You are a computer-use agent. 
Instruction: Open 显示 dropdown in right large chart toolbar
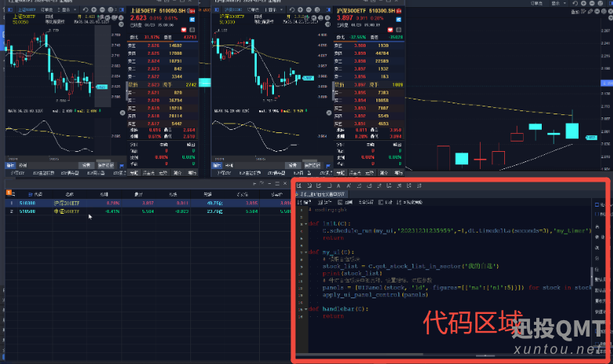(x=559, y=3)
